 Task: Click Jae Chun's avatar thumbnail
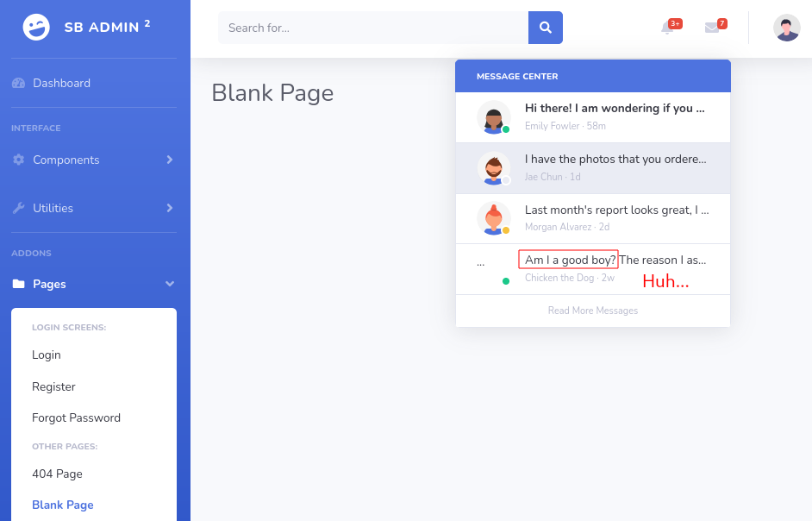tap(494, 168)
